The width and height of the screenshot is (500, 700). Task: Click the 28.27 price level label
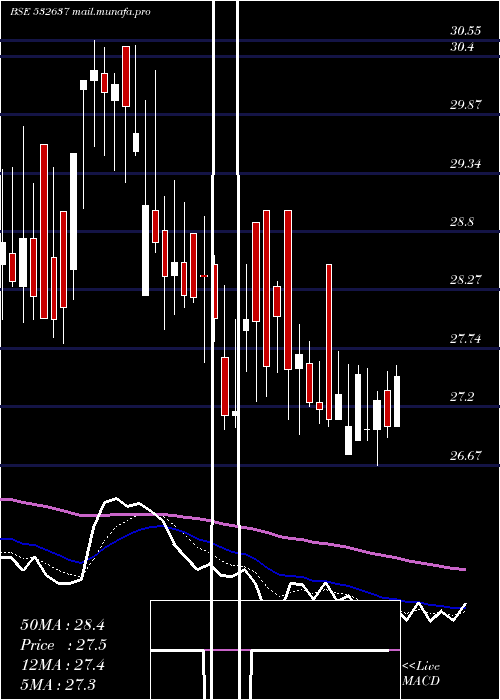tap(466, 280)
